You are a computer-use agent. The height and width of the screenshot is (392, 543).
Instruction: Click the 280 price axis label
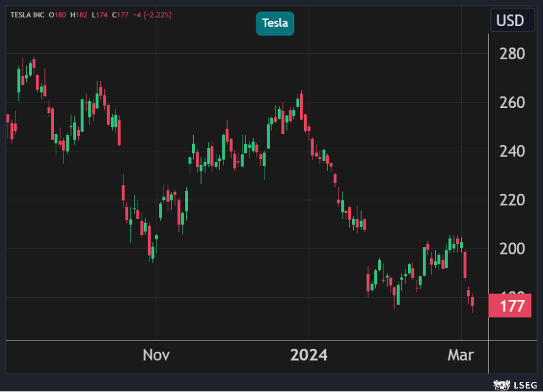pyautogui.click(x=513, y=55)
